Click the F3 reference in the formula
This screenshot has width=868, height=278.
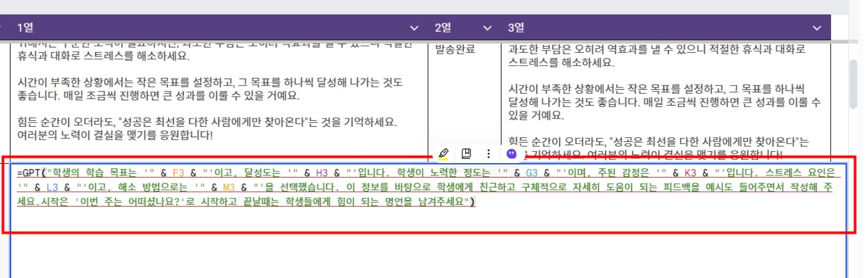click(179, 174)
